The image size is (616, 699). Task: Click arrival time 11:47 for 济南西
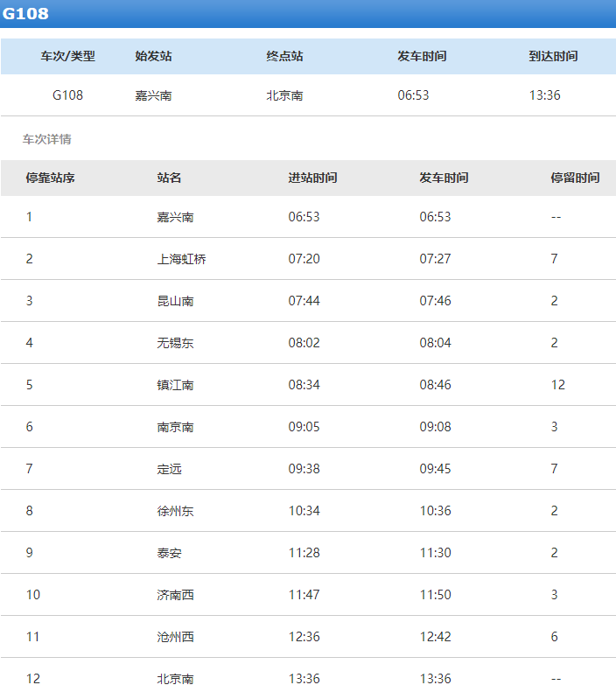click(x=304, y=594)
